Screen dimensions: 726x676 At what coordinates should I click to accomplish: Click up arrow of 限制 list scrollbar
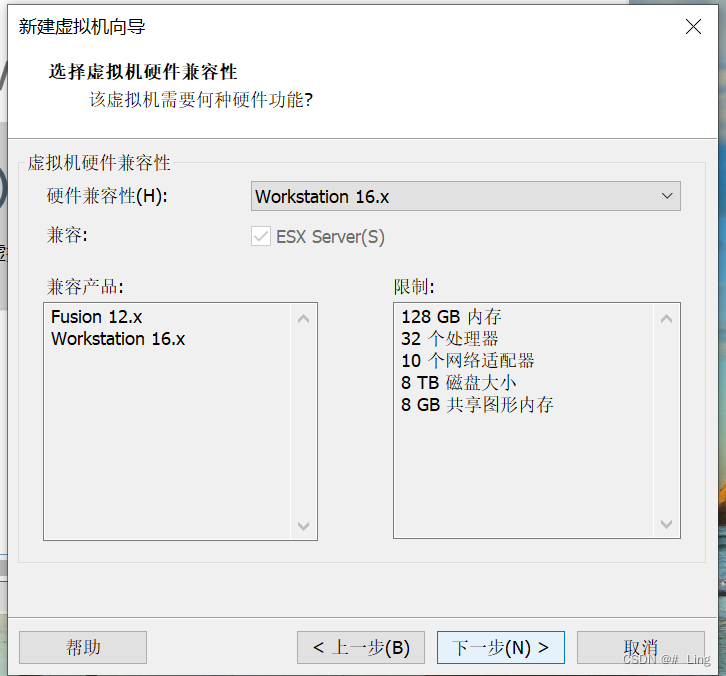[x=666, y=318]
